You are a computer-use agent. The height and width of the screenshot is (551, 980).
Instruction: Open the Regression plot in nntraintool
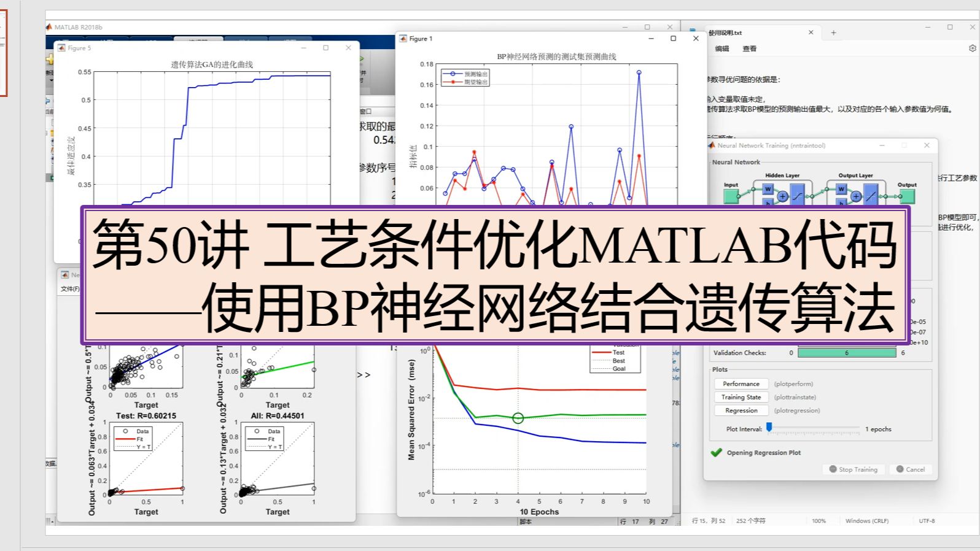[741, 410]
